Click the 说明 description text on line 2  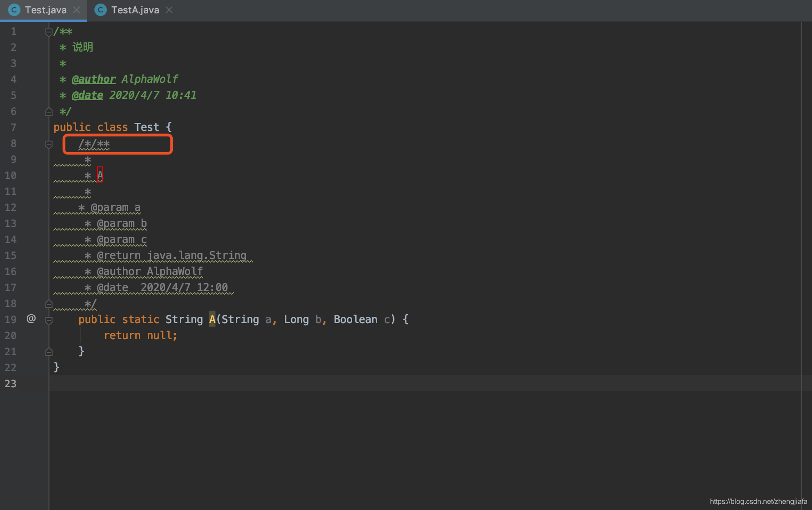tap(82, 47)
